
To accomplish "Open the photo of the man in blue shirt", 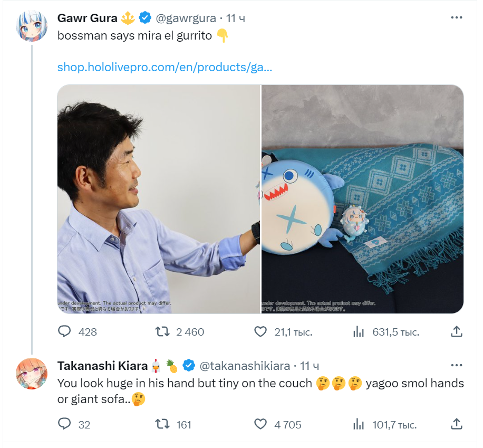I will 158,199.
